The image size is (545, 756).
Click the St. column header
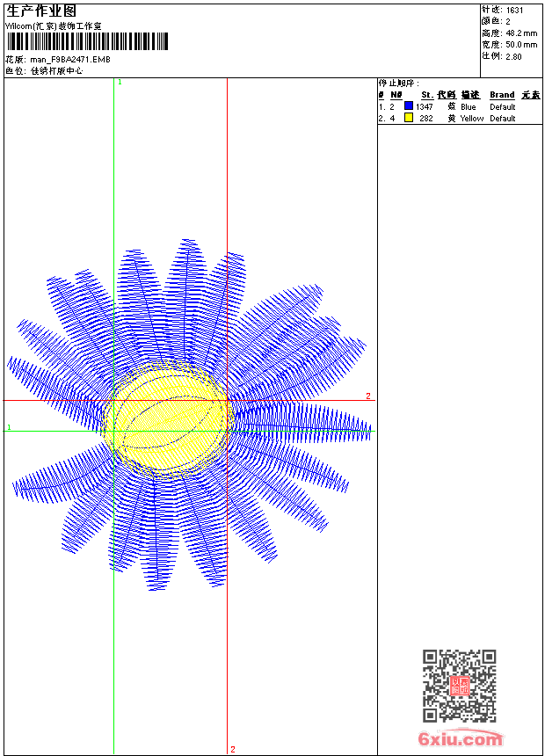426,95
